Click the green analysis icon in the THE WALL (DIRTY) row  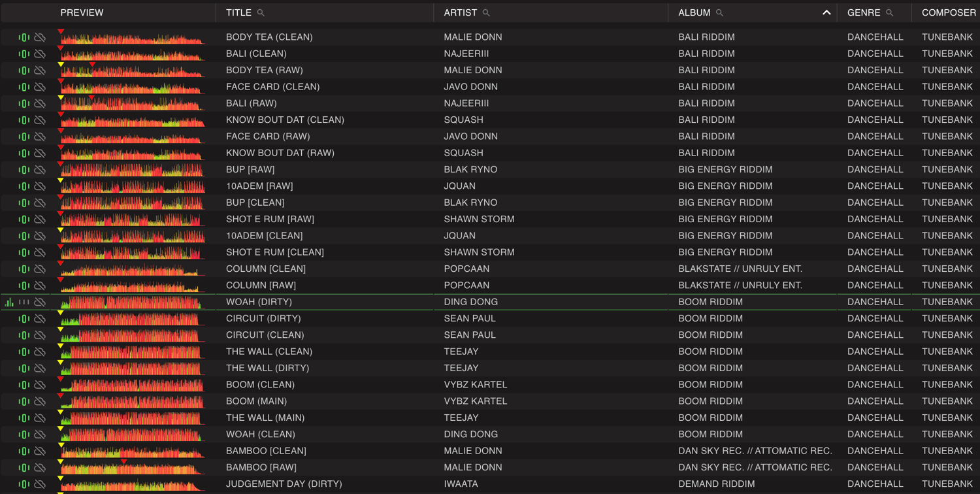24,369
